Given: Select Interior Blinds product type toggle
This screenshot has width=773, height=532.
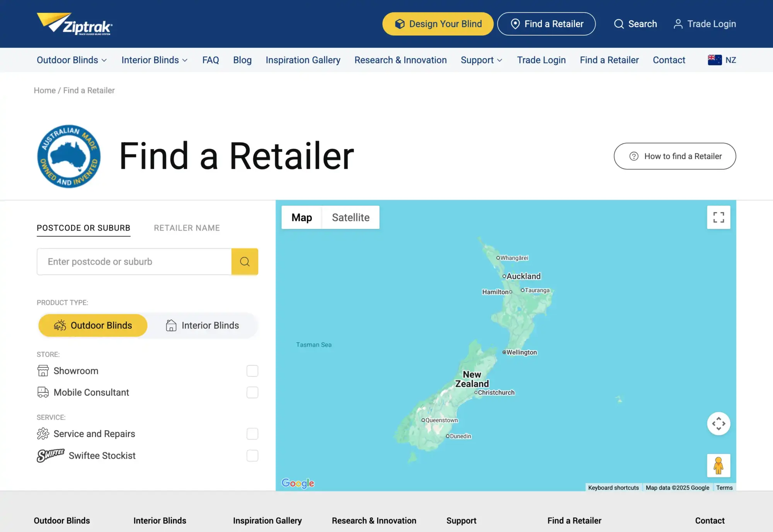Looking at the screenshot, I should [203, 325].
